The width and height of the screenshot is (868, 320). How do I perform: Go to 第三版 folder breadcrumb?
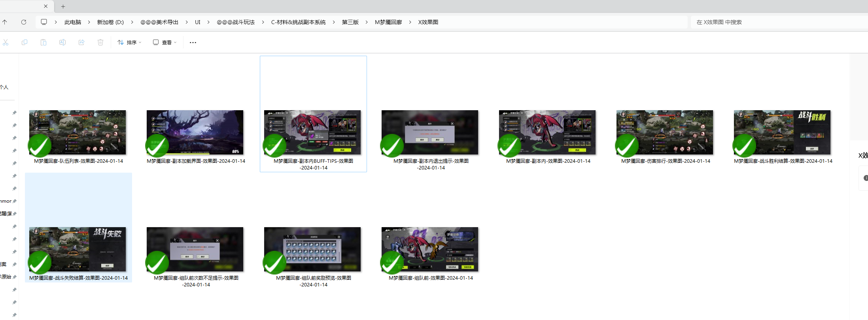(350, 22)
